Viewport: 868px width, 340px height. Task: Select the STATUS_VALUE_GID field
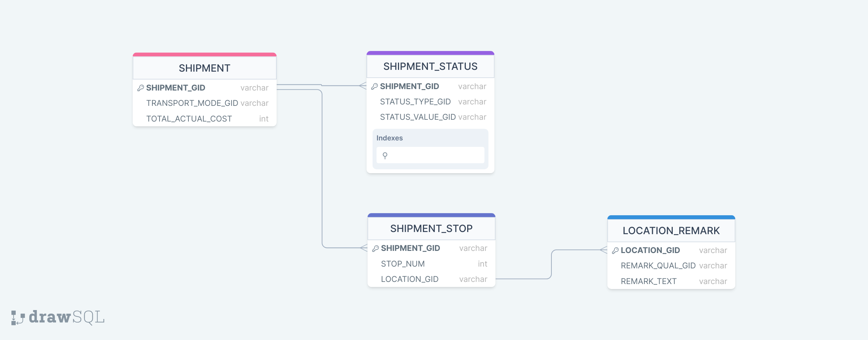418,117
